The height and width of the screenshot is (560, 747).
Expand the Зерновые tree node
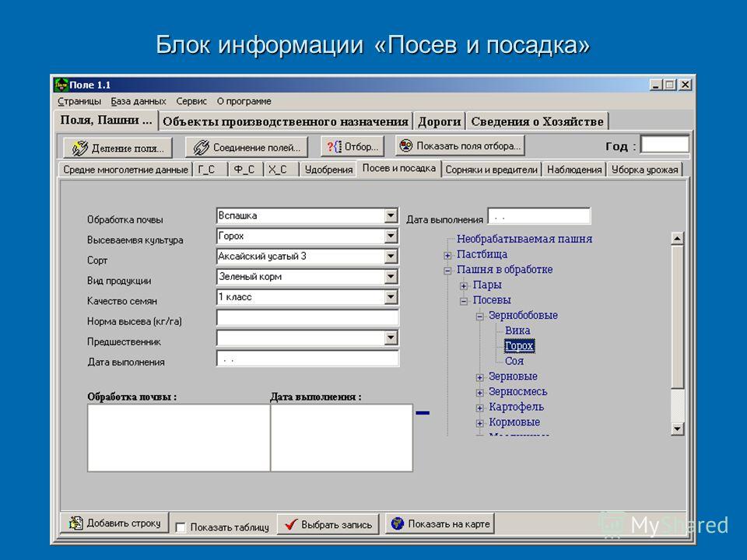tap(480, 378)
